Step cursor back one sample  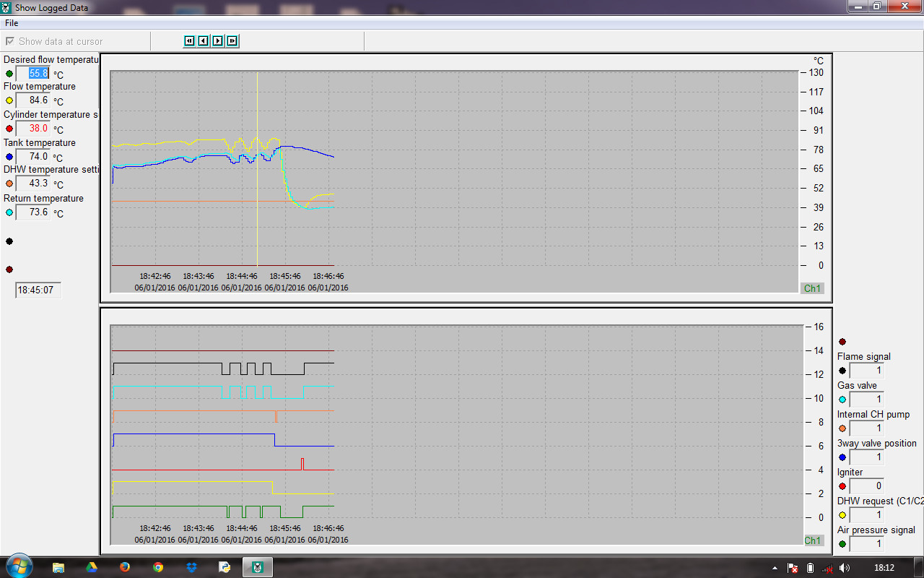(x=203, y=41)
